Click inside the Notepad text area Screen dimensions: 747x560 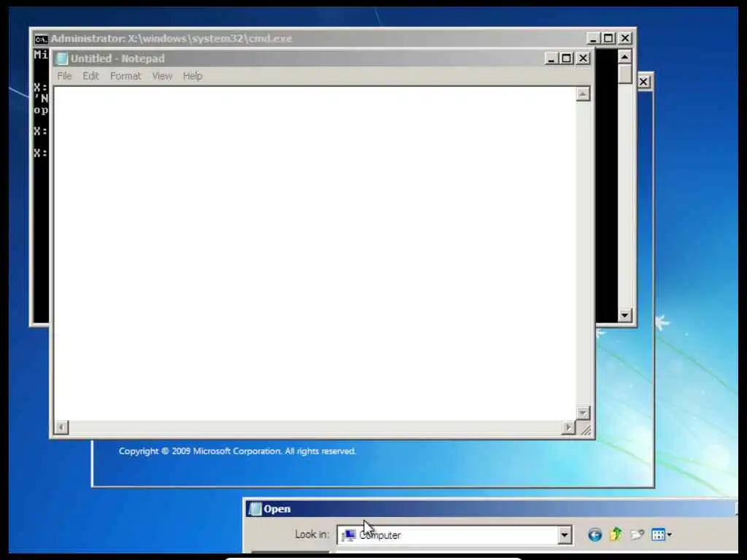tap(314, 253)
